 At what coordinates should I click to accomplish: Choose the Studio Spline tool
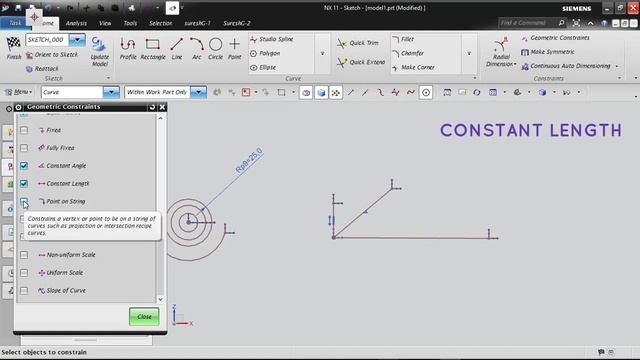pyautogui.click(x=272, y=39)
